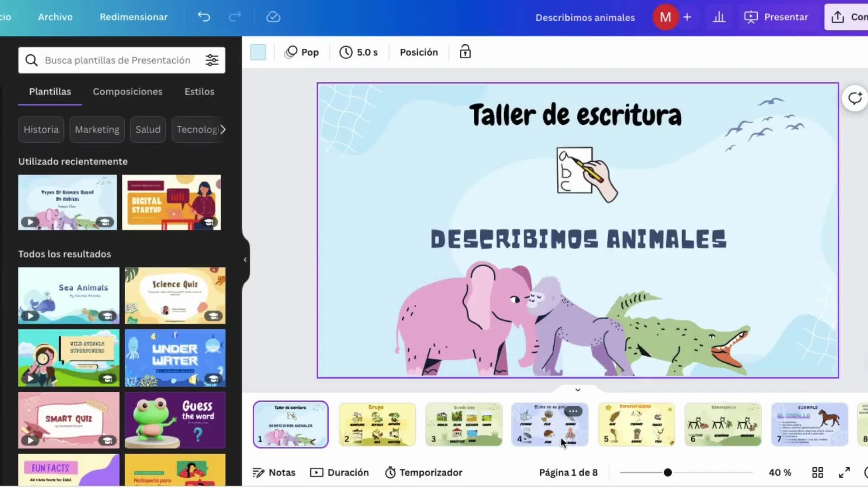Open grid view of pages
The image size is (868, 488).
[x=817, y=473]
